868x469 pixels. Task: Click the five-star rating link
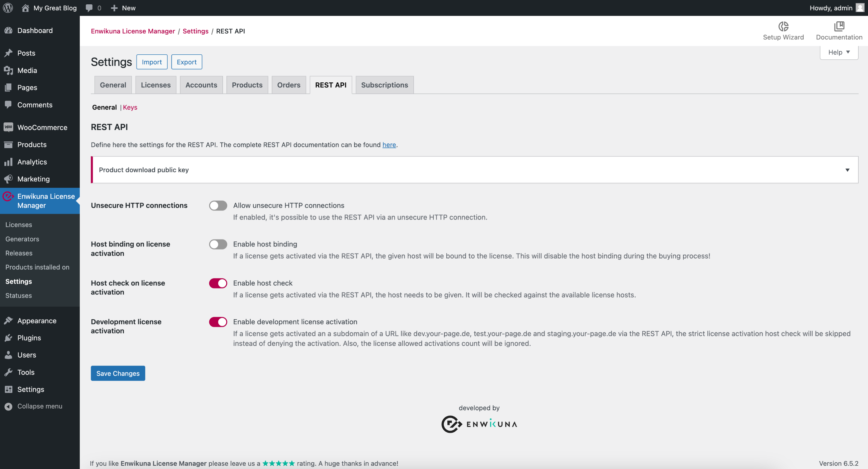(278, 463)
